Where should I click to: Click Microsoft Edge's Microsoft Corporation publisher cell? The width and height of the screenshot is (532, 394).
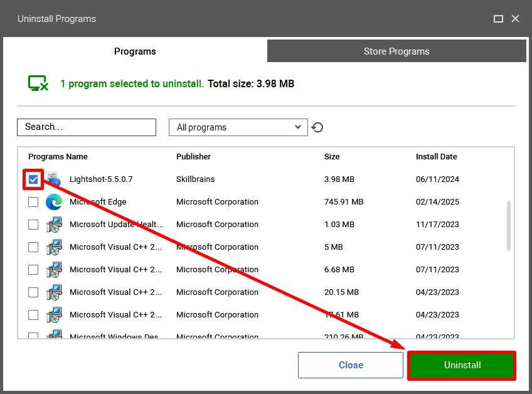[217, 202]
